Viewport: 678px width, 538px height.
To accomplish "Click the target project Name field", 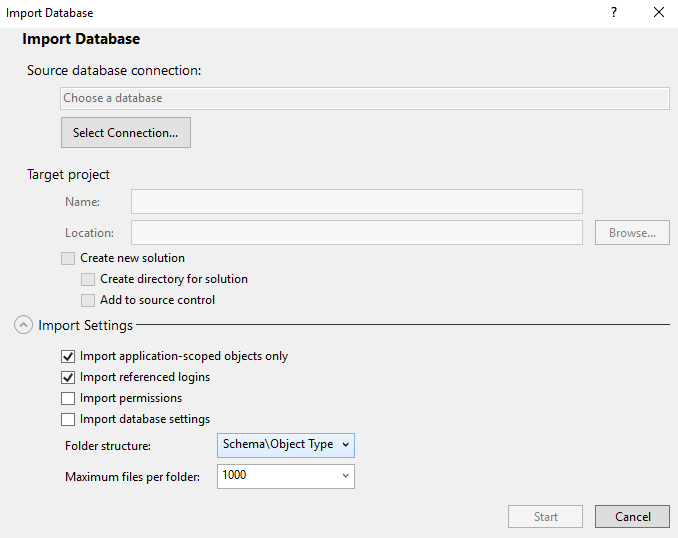I will 356,202.
